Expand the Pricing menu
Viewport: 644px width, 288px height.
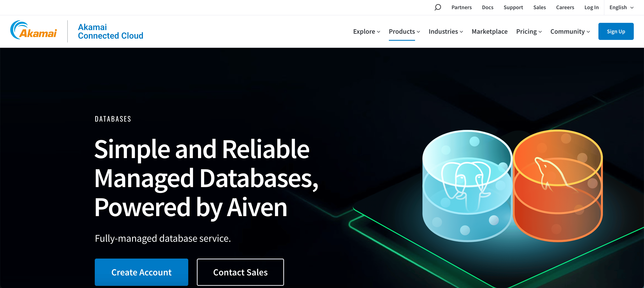click(529, 32)
